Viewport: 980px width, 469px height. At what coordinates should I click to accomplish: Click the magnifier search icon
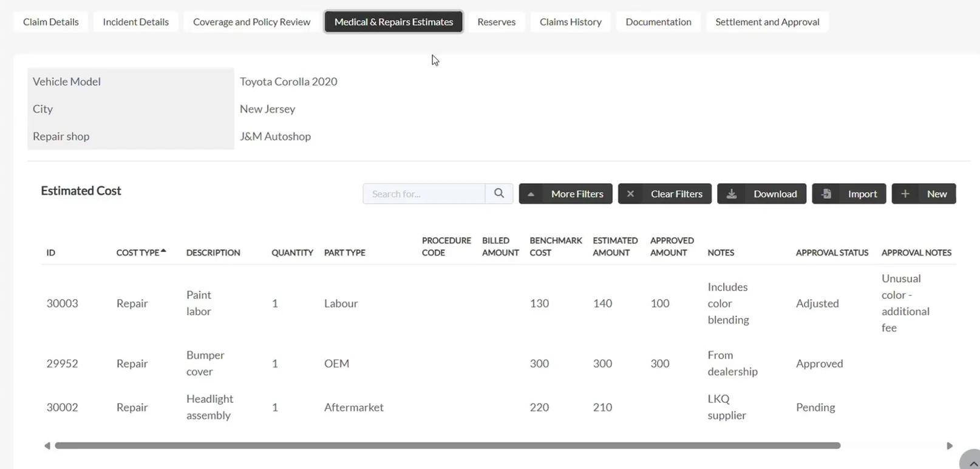[x=499, y=194]
